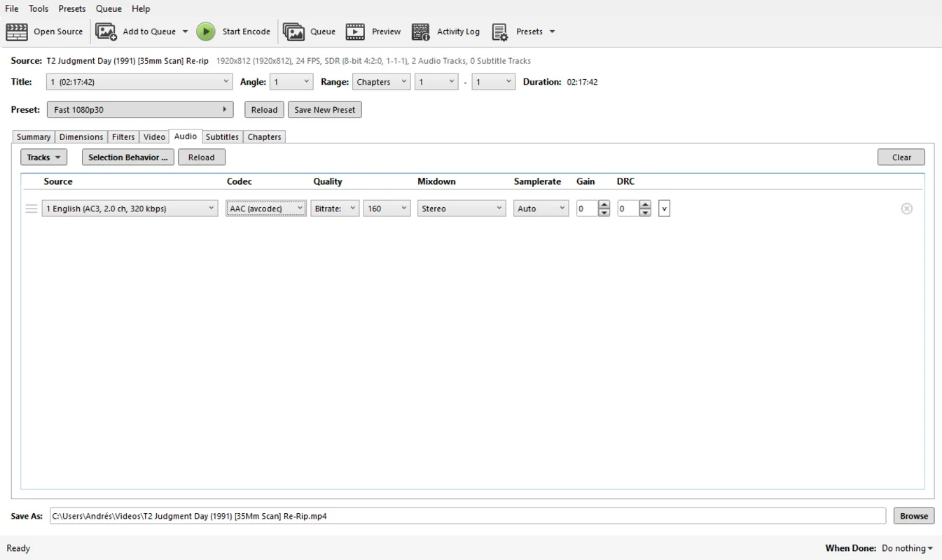Click the Presets list icon in toolbar

tap(499, 31)
